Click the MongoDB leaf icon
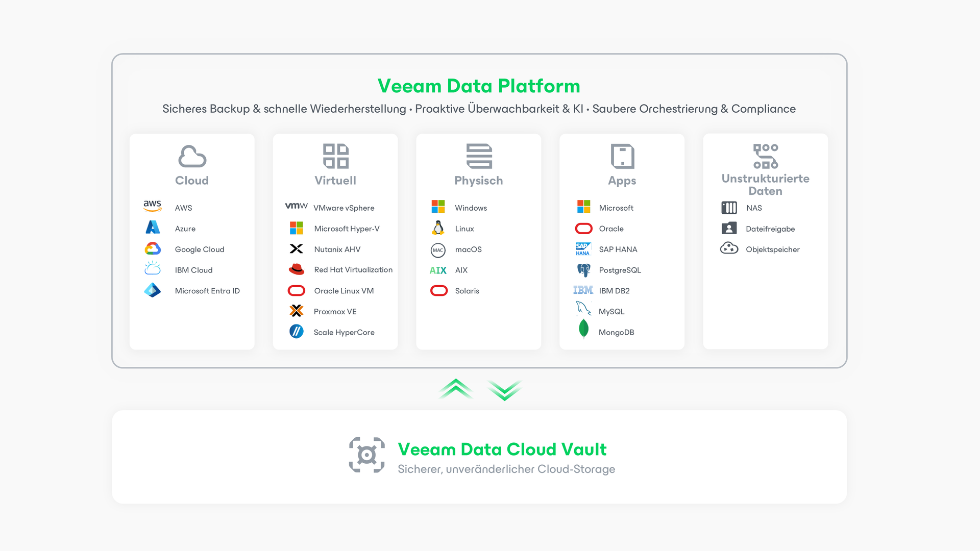Screen dimensions: 980x551 tap(583, 329)
